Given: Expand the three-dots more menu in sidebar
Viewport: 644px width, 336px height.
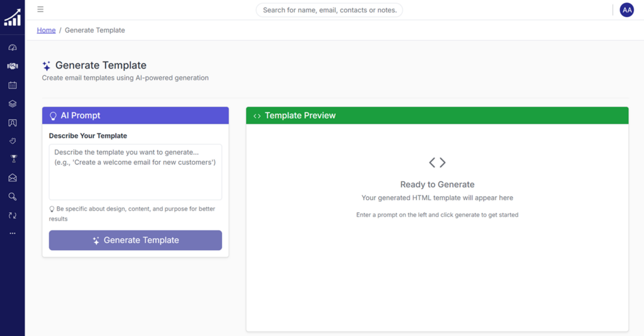Looking at the screenshot, I should click(13, 234).
